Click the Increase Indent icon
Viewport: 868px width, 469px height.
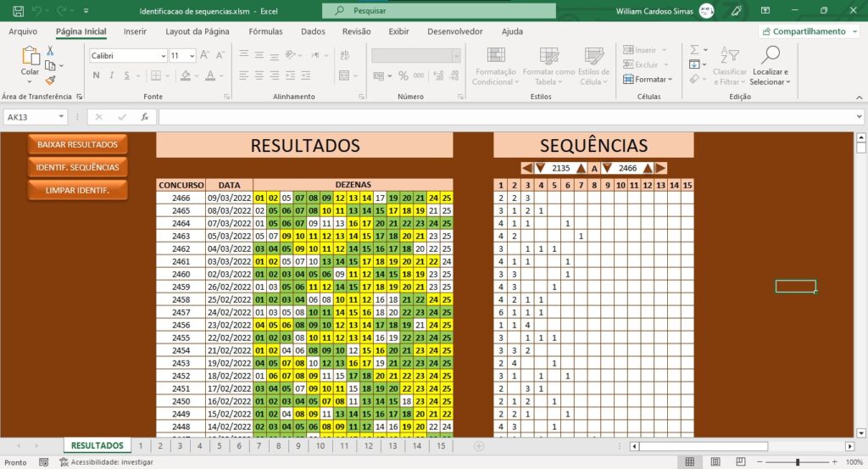[x=305, y=75]
